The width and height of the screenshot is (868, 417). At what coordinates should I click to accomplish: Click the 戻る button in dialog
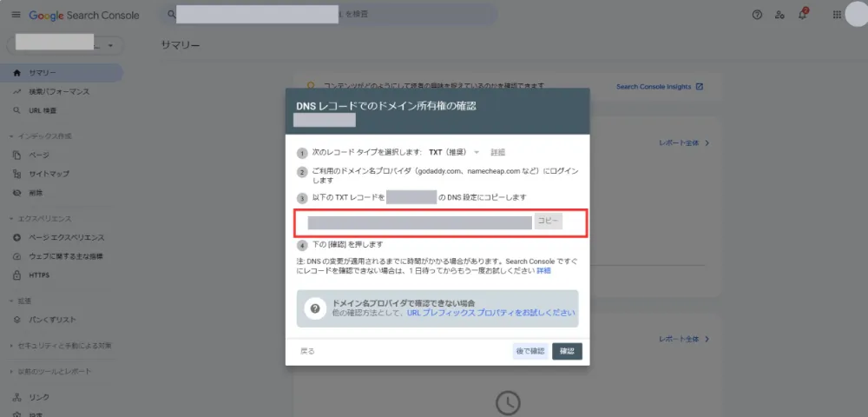[307, 351]
